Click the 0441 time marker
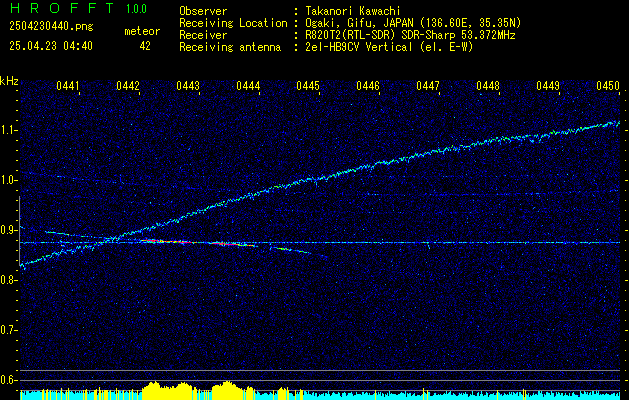 tap(67, 86)
